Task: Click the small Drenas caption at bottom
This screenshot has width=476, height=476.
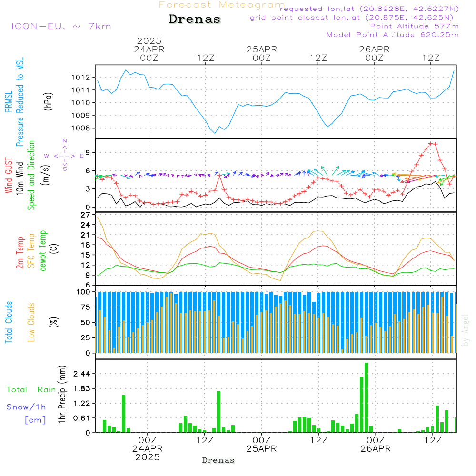Action: tap(218, 460)
